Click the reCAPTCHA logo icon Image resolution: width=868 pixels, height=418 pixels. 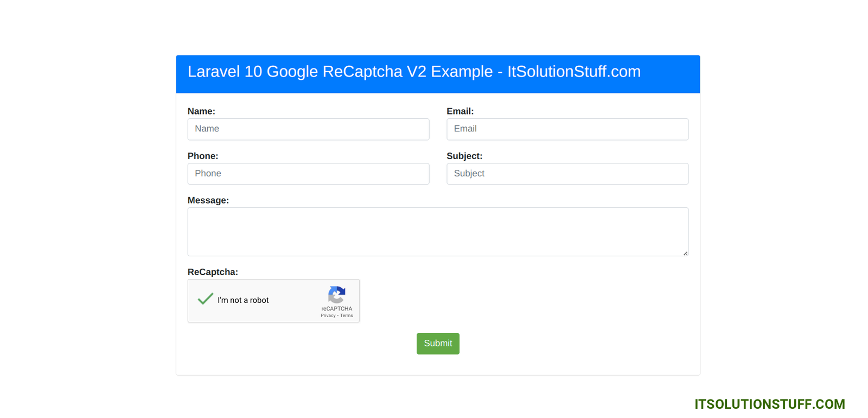[x=336, y=295]
